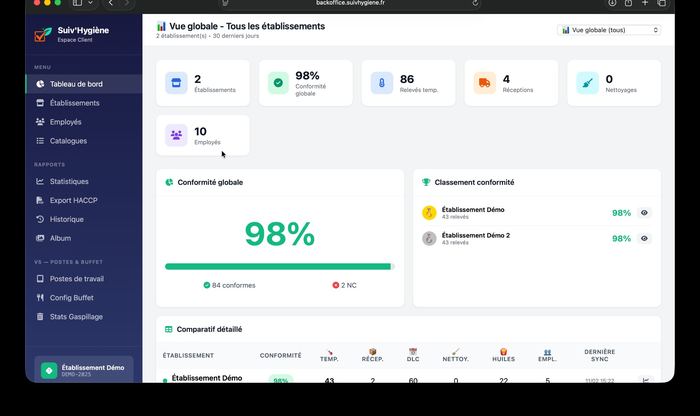Click the thermometer Relevés temp. icon
The height and width of the screenshot is (416, 700).
click(382, 83)
